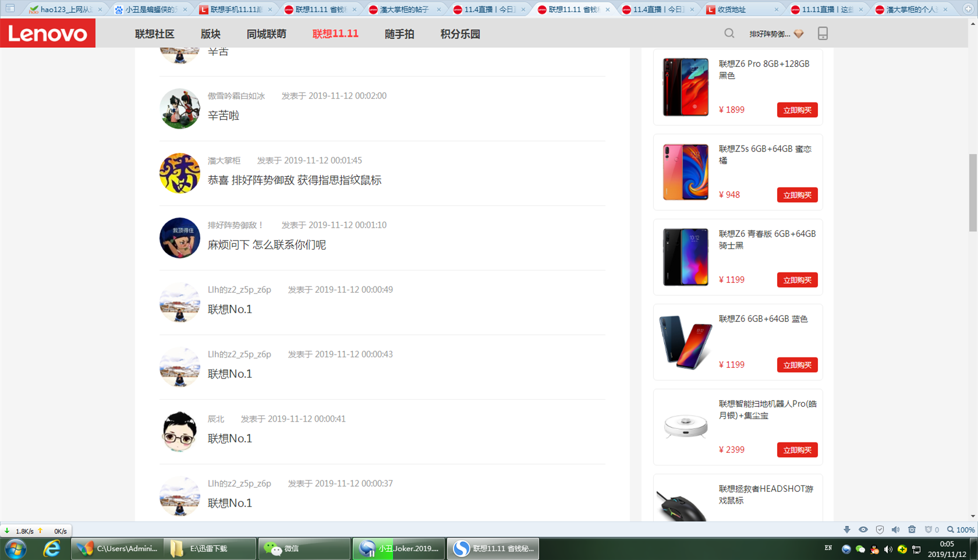Open the WeChat tray icon
This screenshot has width=978, height=560.
pyautogui.click(x=860, y=550)
